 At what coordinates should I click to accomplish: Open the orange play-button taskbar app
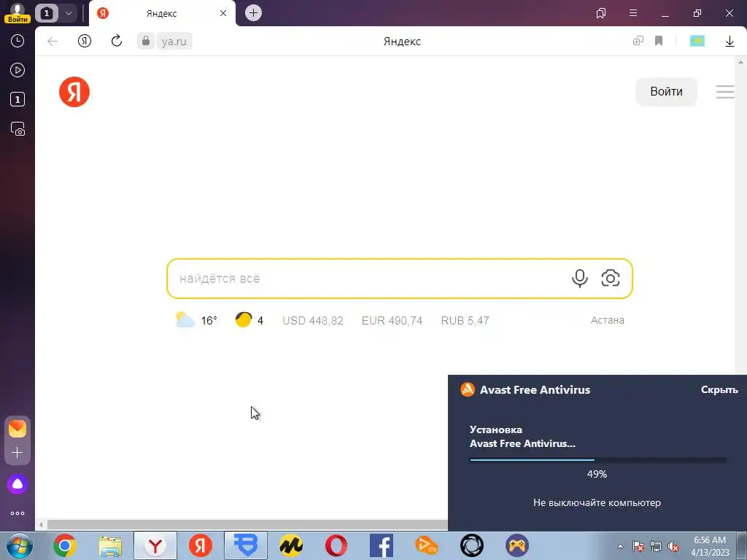point(426,545)
